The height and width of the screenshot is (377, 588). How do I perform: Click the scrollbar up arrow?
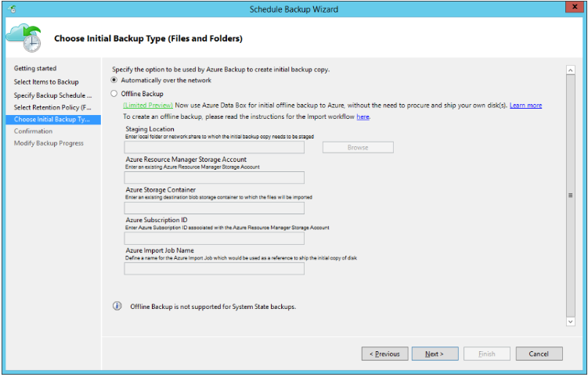(570, 70)
